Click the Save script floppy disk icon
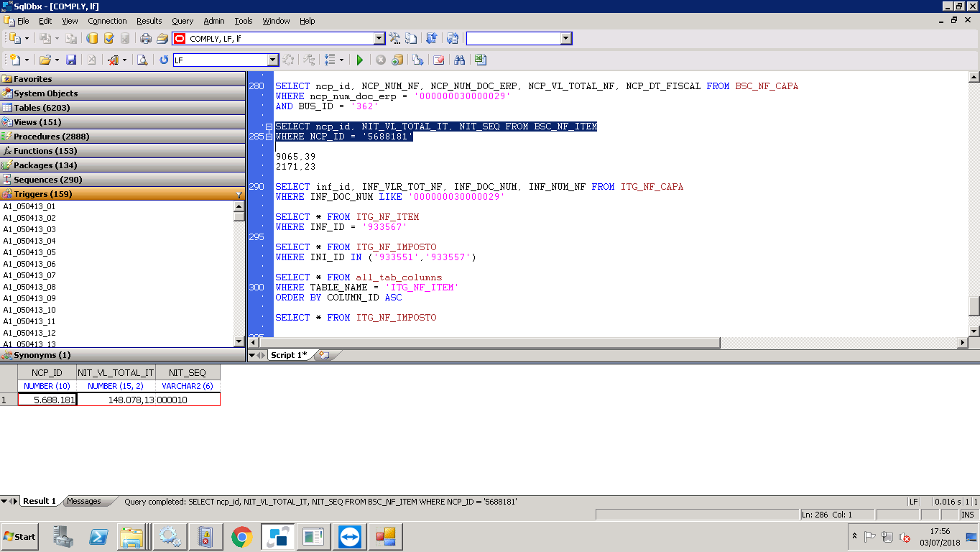 coord(71,60)
